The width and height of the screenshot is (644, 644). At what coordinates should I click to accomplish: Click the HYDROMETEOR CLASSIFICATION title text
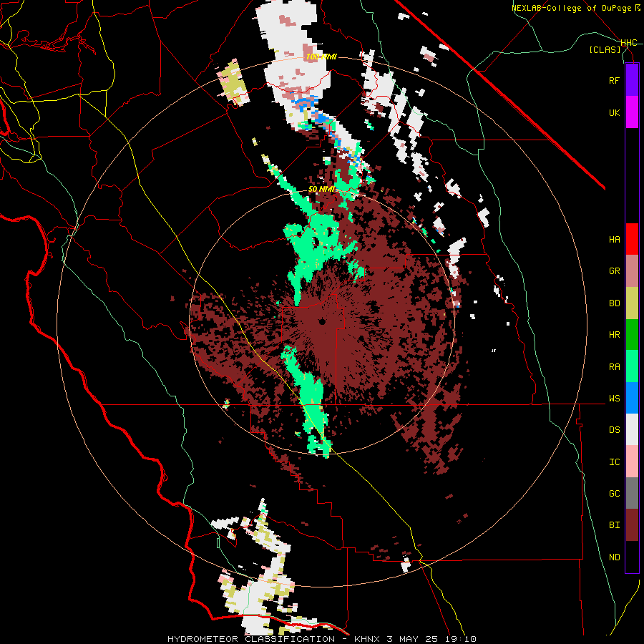(x=251, y=639)
